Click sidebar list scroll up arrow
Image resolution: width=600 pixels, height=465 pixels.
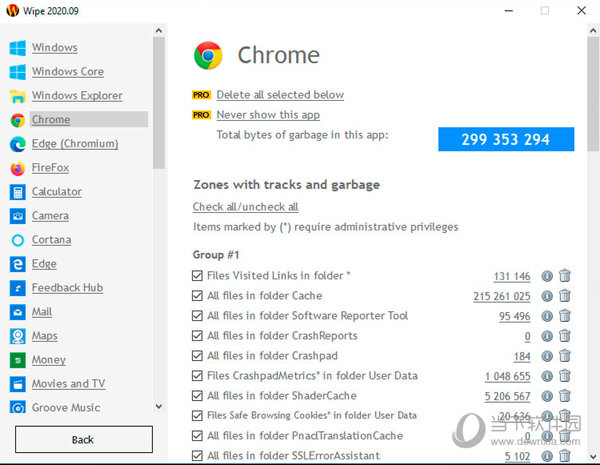159,30
